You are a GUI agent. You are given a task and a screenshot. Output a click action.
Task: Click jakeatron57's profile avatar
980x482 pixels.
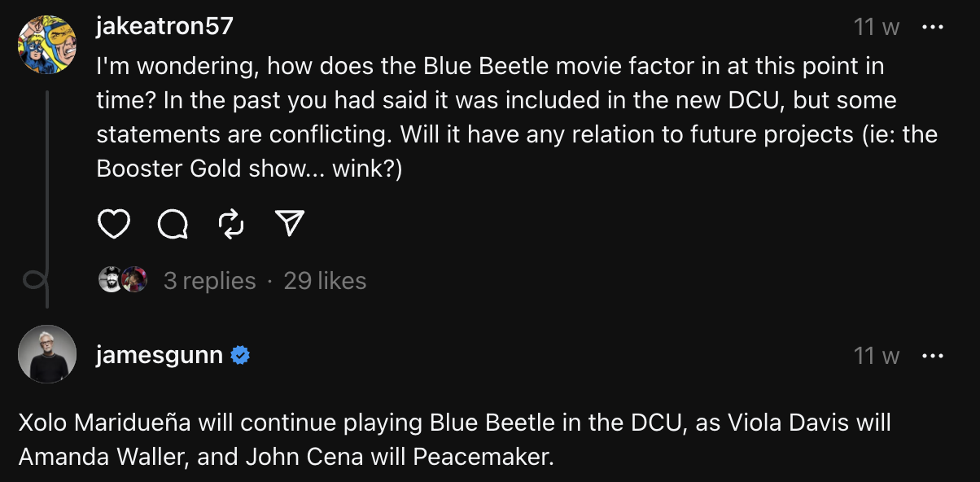[47, 44]
